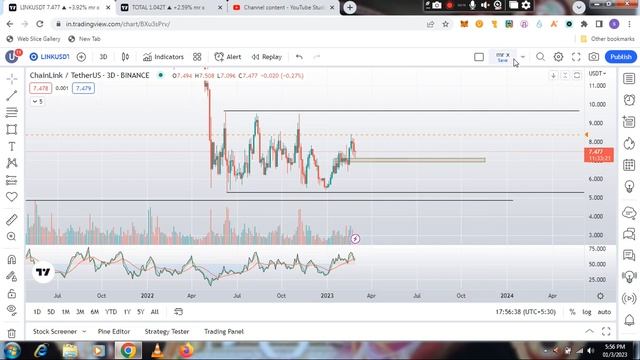Open the heart icons tool

[12, 197]
